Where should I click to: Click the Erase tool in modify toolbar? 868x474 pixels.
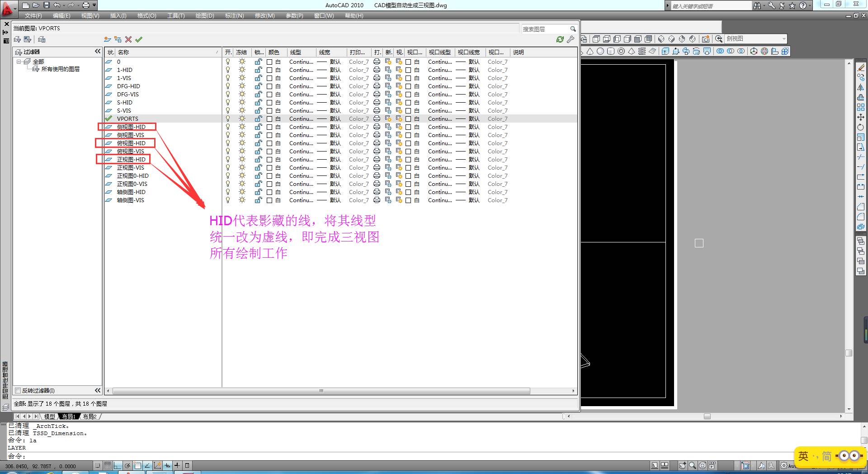pyautogui.click(x=861, y=67)
